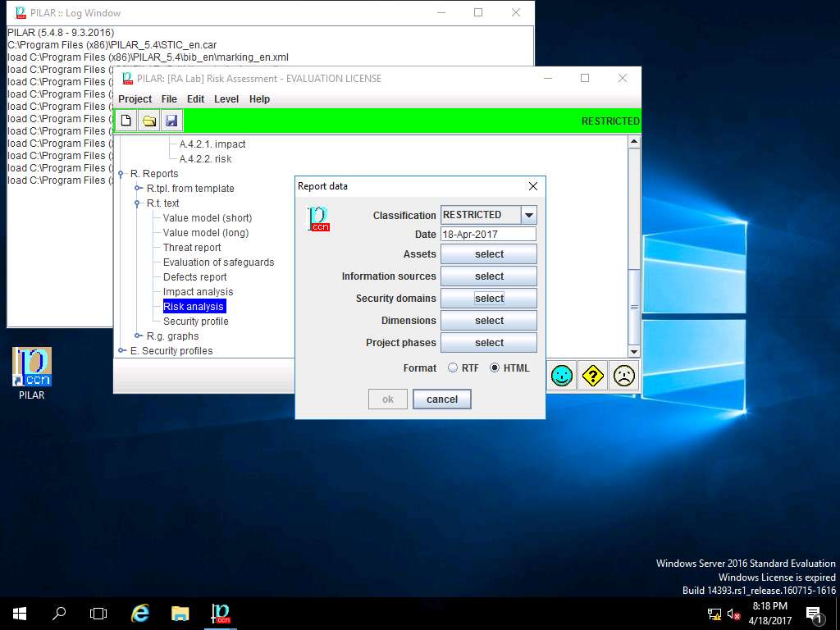Expand the R.tpl. from template node
The height and width of the screenshot is (630, 840).
138,188
